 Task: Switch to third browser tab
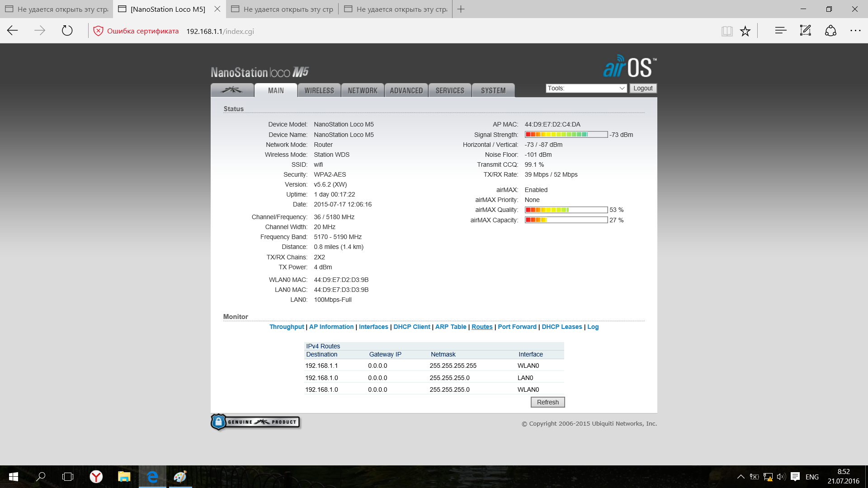coord(283,9)
